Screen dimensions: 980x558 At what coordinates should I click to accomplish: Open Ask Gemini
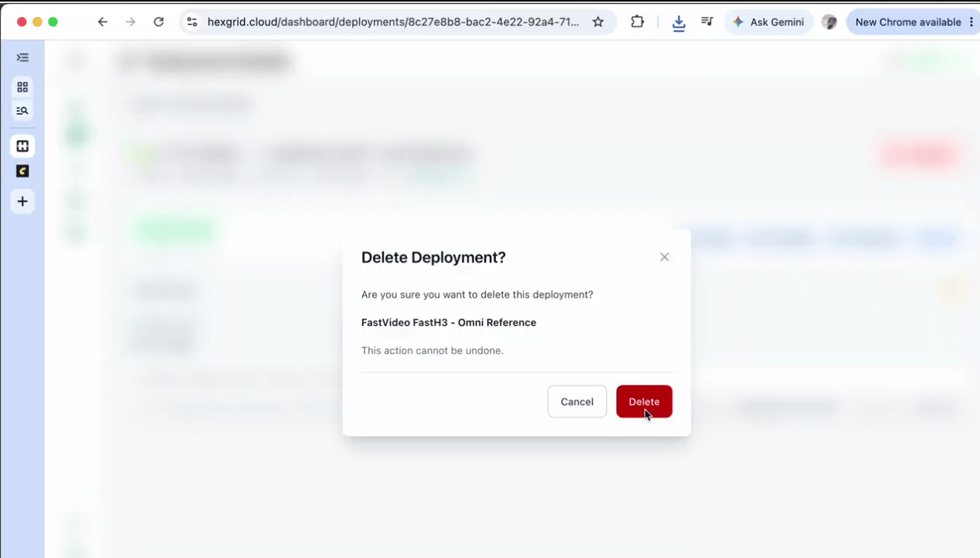tap(769, 22)
